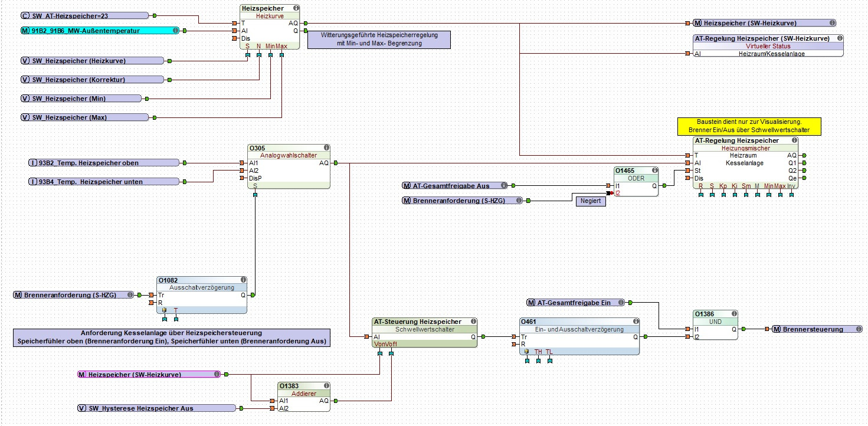The width and height of the screenshot is (868, 426).
Task: Click info icon on O1465 ODER block
Action: (654, 171)
